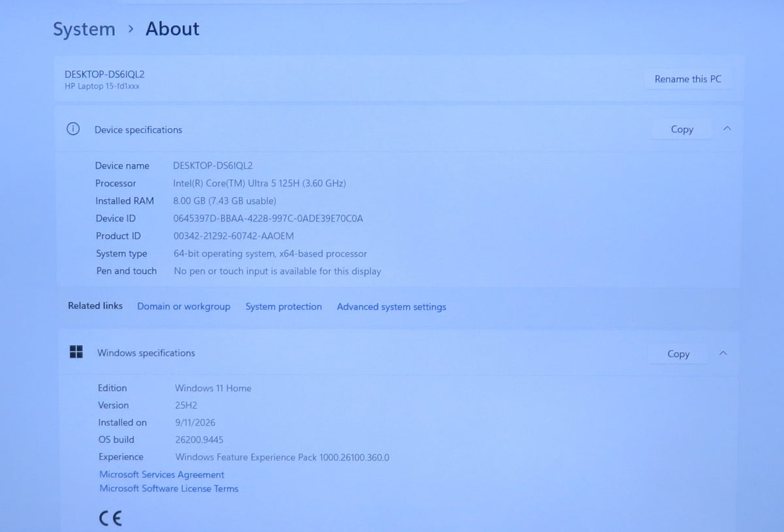This screenshot has width=784, height=532.
Task: Go back to System breadcrumb
Action: (84, 29)
